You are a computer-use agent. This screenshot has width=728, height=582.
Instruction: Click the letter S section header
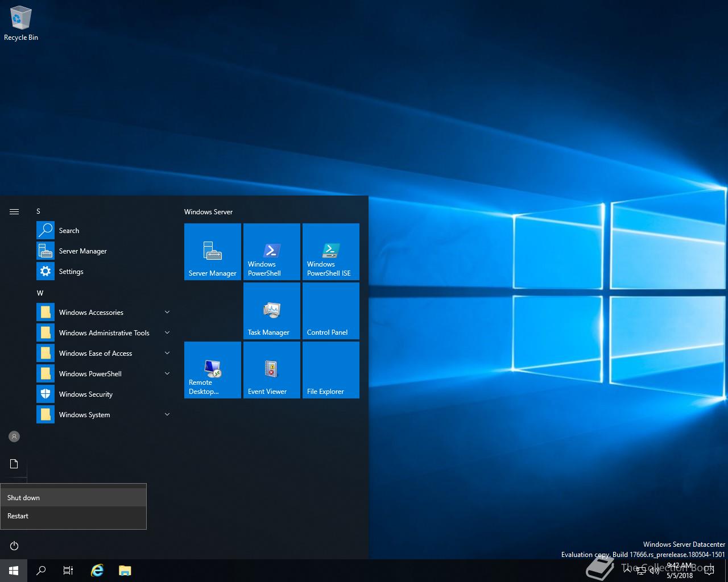coord(39,211)
